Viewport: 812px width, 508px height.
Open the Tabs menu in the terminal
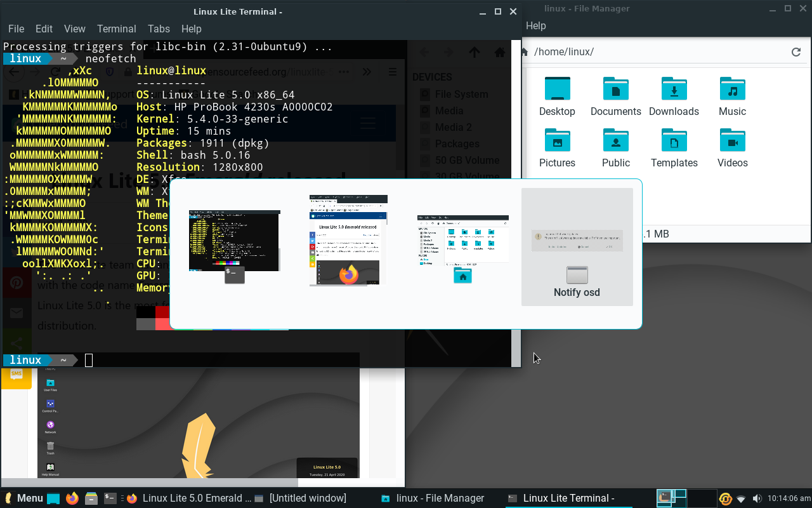pos(159,29)
